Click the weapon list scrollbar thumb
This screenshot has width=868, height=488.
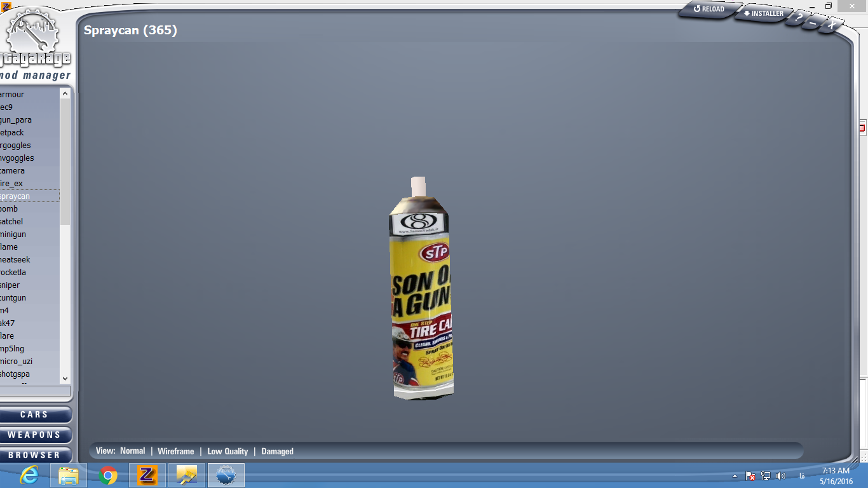(x=65, y=161)
